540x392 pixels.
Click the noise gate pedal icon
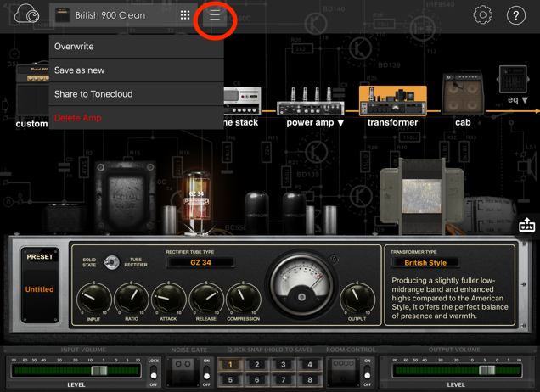(x=183, y=372)
